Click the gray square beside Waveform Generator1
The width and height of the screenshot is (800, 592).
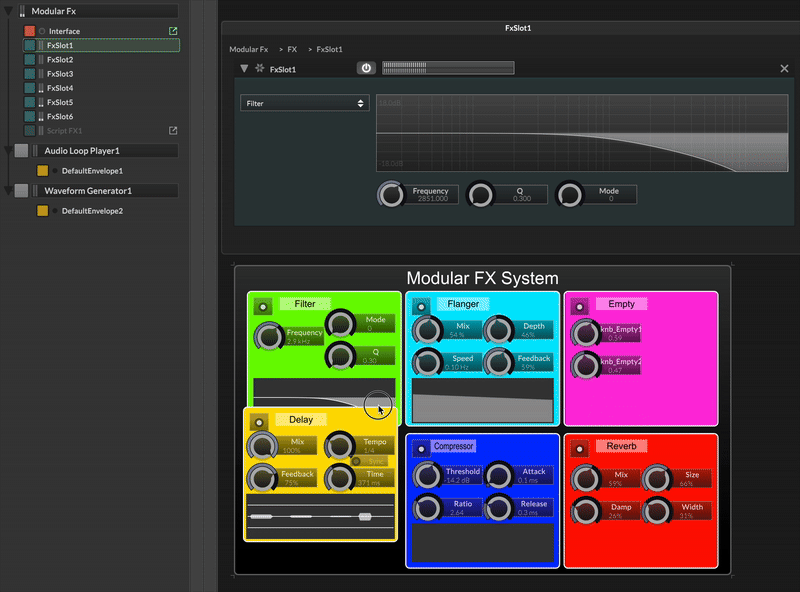(x=21, y=191)
